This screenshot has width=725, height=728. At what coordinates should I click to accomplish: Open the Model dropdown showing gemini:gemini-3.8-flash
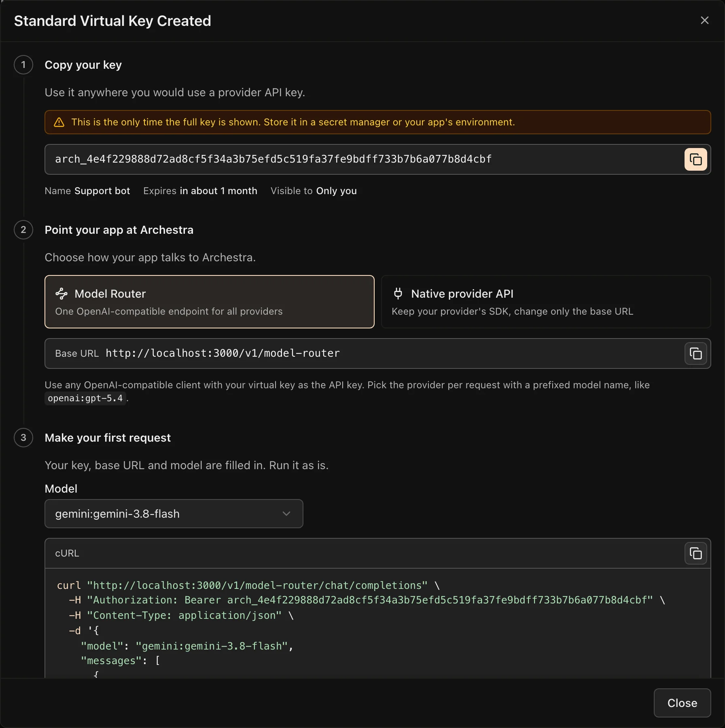[x=174, y=514]
